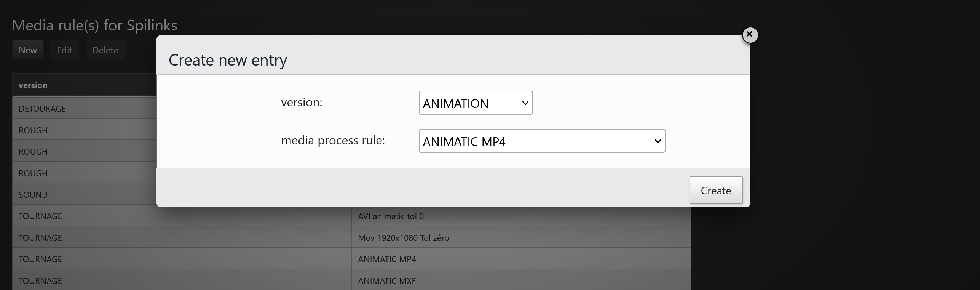Open the version dropdown showing ANIMATION
980x290 pixels.
(475, 103)
